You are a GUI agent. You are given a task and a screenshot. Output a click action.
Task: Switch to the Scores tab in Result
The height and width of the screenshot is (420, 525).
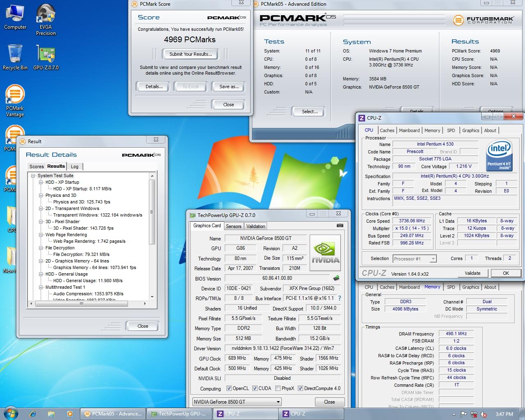(37, 167)
